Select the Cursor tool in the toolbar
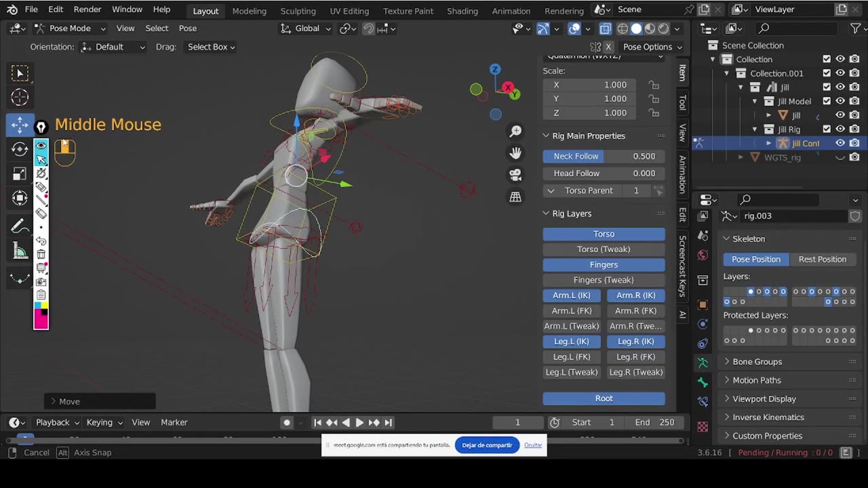 20,97
